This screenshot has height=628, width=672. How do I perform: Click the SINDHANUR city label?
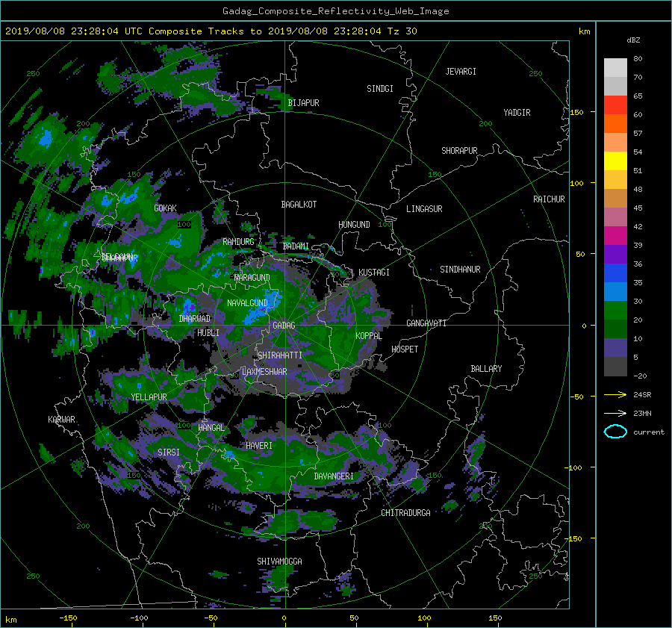pos(460,270)
